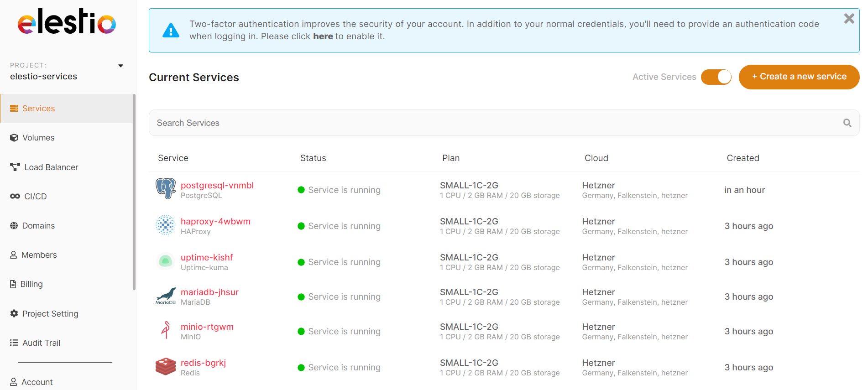This screenshot has height=390, width=868.
Task: Dismiss the two-factor authentication banner
Action: click(849, 19)
